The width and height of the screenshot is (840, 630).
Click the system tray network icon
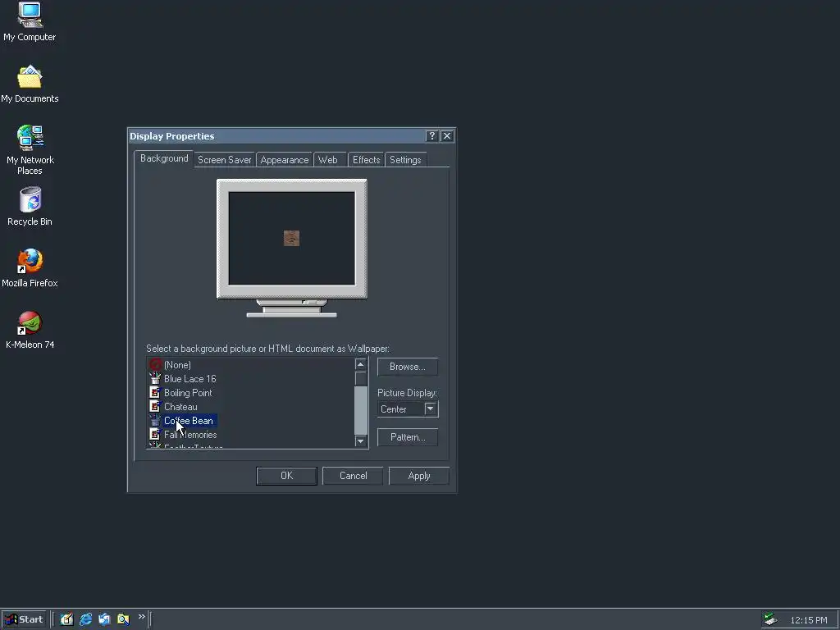tap(770, 619)
